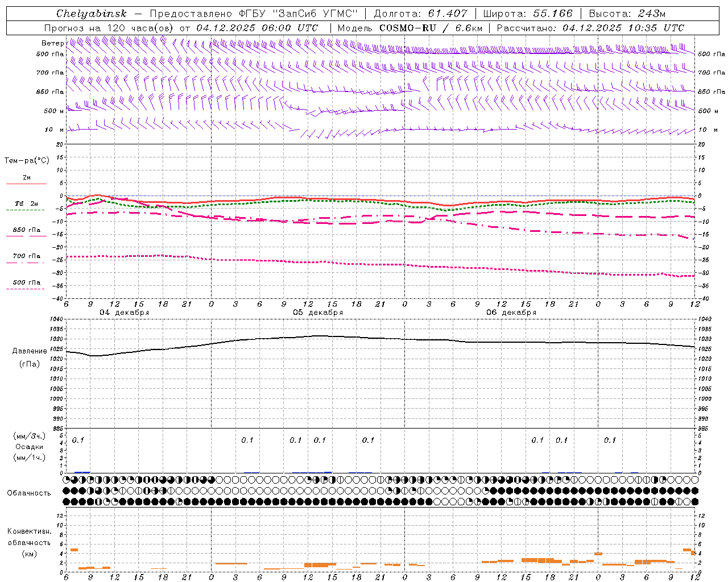Click the "04 декабря" date label
728x582 pixels.
125,313
